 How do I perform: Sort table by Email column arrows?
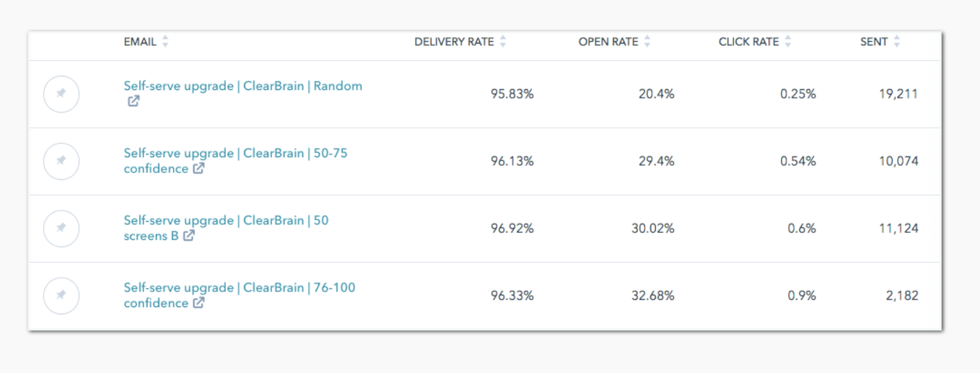tap(165, 42)
